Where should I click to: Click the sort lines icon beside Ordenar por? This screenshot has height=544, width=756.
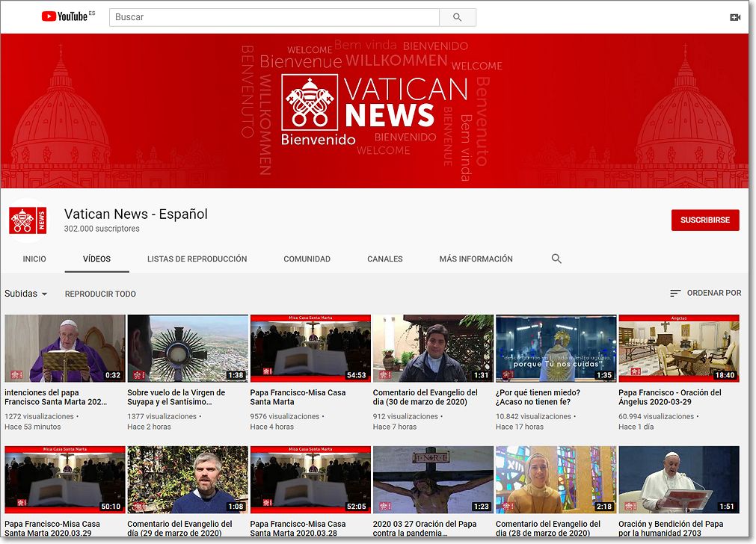point(675,293)
